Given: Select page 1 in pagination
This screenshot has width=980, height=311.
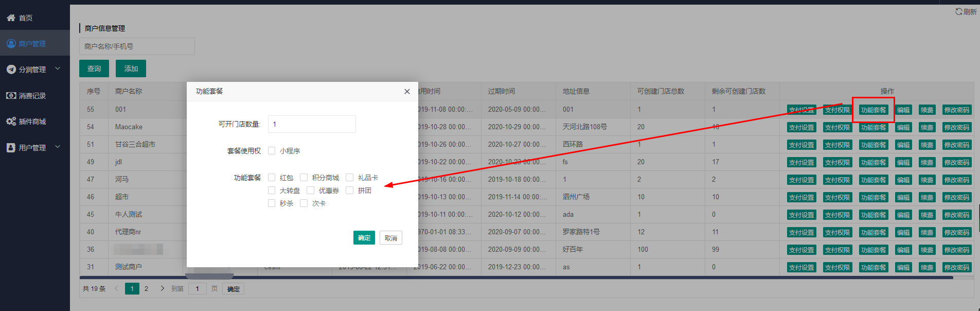Looking at the screenshot, I should click(132, 288).
